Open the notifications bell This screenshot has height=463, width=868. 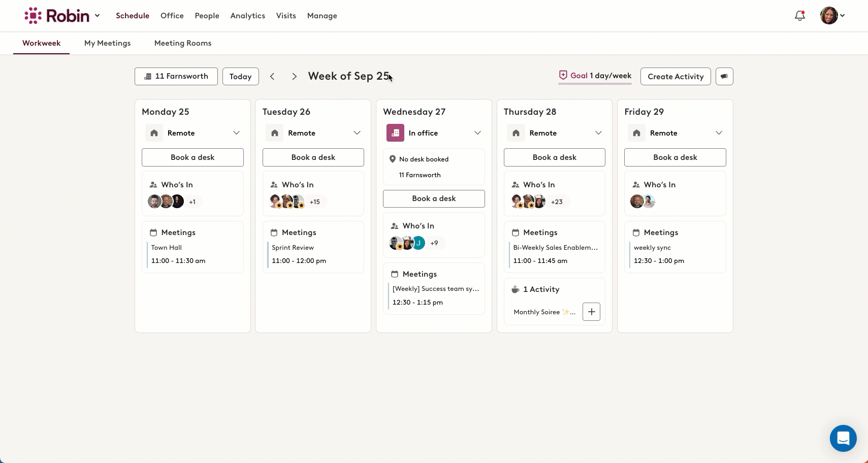point(800,16)
